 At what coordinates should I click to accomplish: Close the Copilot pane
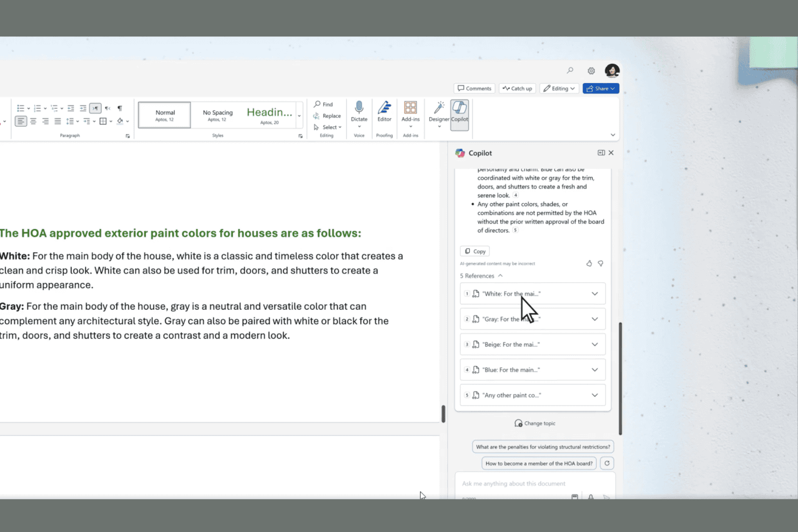(611, 153)
